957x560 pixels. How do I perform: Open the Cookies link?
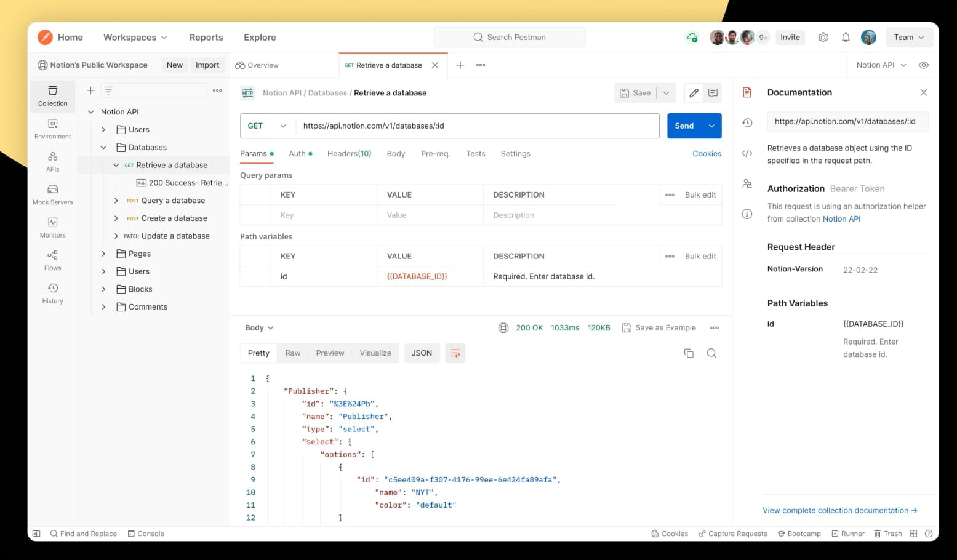point(707,154)
